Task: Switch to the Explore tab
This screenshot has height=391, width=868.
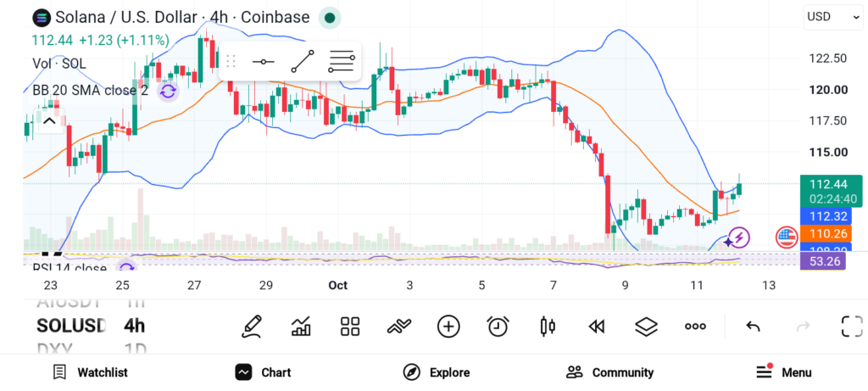Action: click(x=437, y=372)
